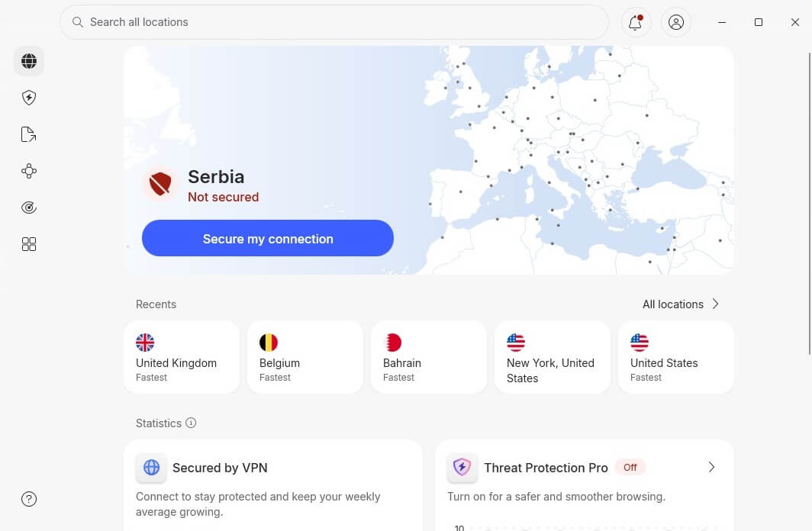
Task: Open the globe VPN home sidebar icon
Action: 29,61
